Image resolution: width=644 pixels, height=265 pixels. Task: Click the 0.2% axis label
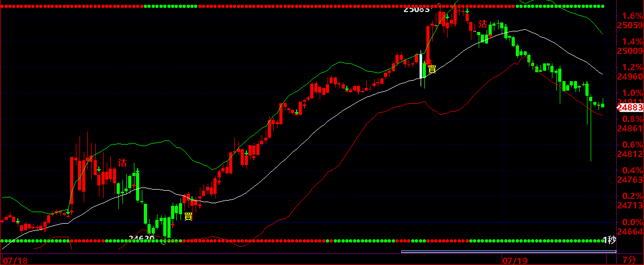pyautogui.click(x=632, y=196)
